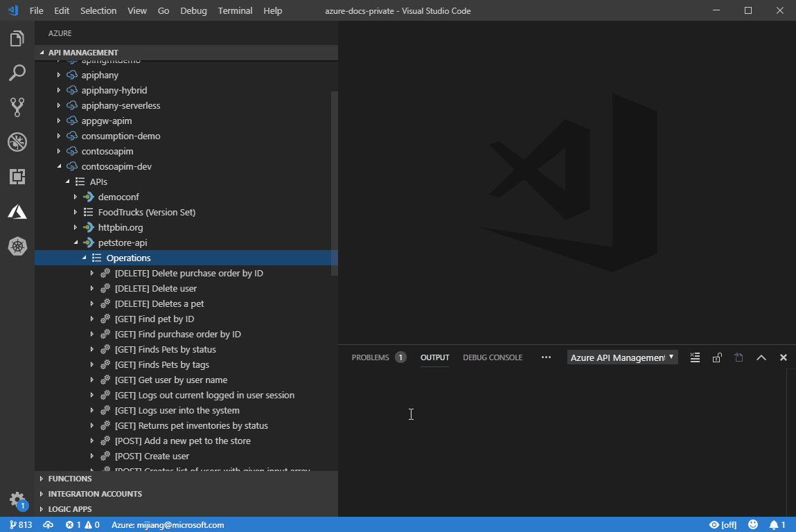The image size is (796, 532).
Task: Open the Help menu
Action: pos(273,10)
